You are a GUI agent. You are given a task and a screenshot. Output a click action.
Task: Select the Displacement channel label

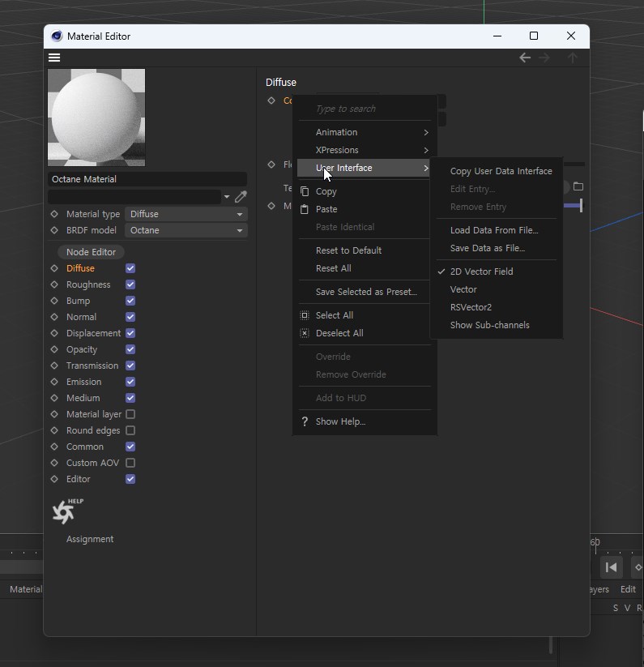[93, 333]
